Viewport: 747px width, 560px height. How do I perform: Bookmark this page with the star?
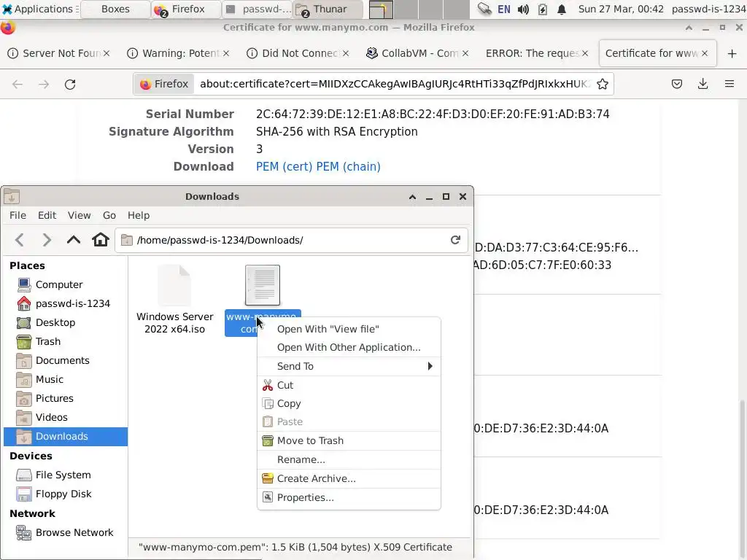point(602,85)
